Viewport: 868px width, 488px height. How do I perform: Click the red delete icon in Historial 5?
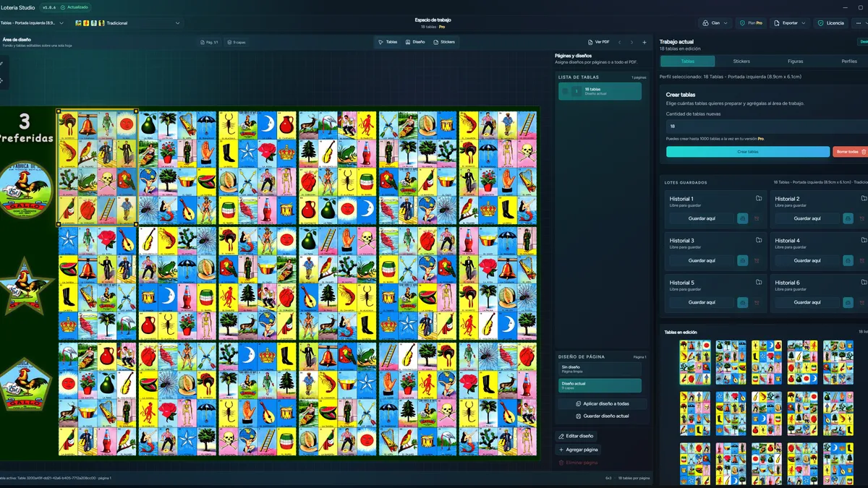tap(757, 302)
